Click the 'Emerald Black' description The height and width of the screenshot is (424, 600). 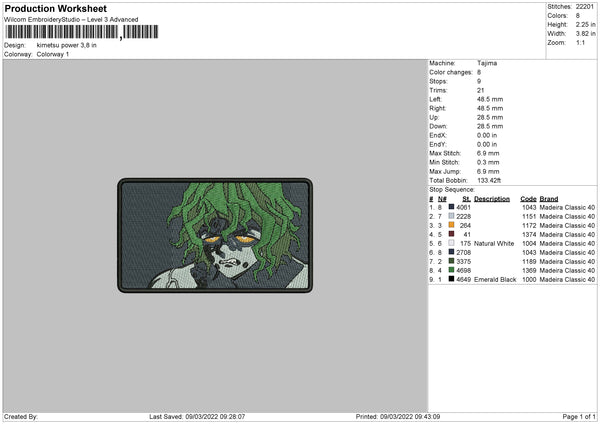click(495, 279)
